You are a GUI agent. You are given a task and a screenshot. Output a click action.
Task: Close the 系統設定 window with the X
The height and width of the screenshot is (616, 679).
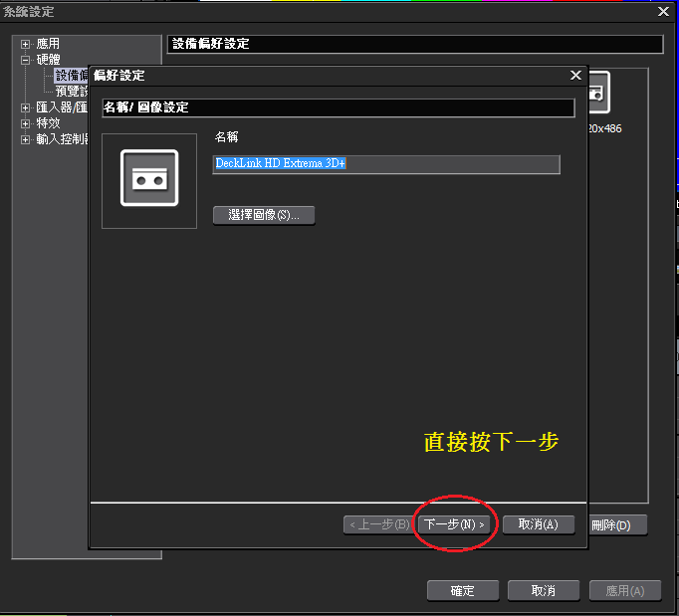pos(664,12)
